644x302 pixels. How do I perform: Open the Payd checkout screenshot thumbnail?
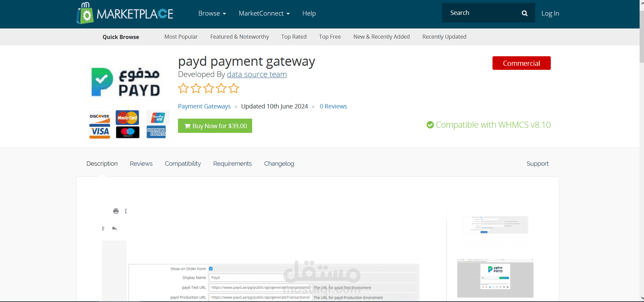(495, 278)
